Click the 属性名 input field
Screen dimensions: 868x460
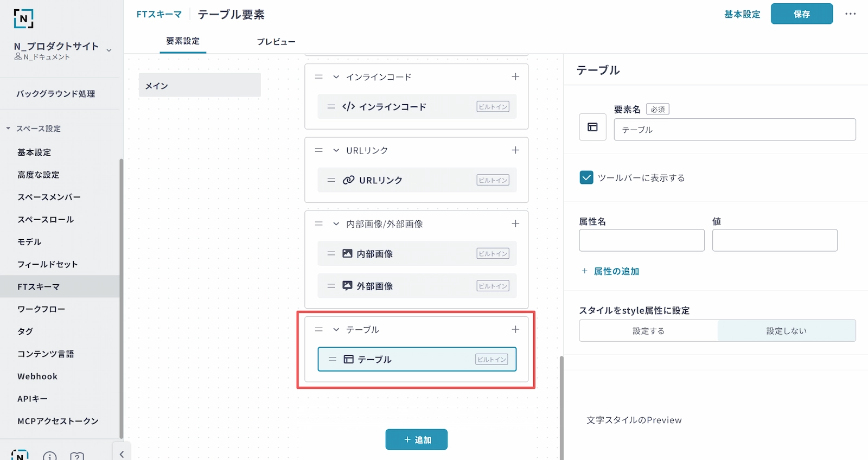click(641, 240)
